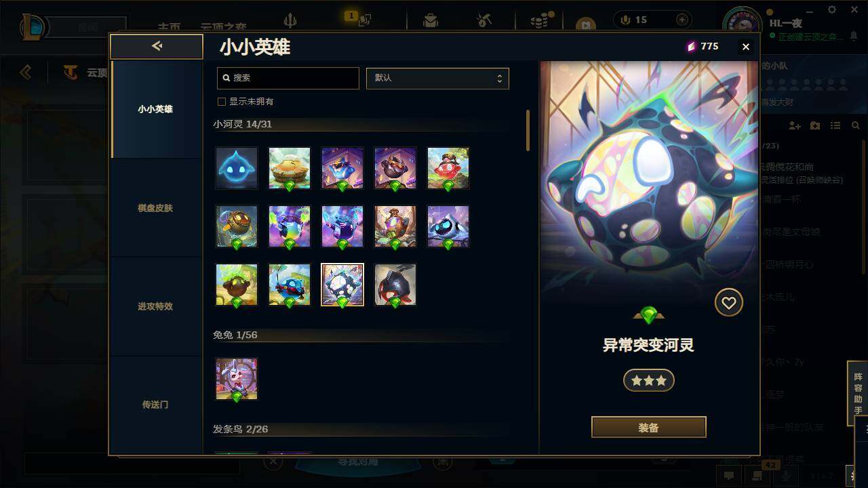Collapse the 兔兔 1/56 section

(235, 335)
